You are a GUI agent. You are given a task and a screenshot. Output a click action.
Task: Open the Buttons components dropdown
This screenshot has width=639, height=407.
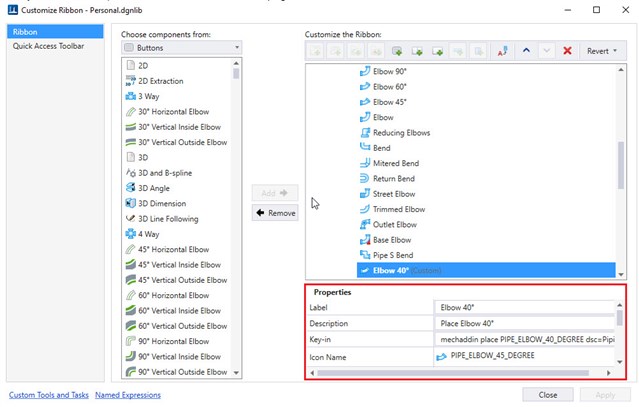tap(181, 48)
